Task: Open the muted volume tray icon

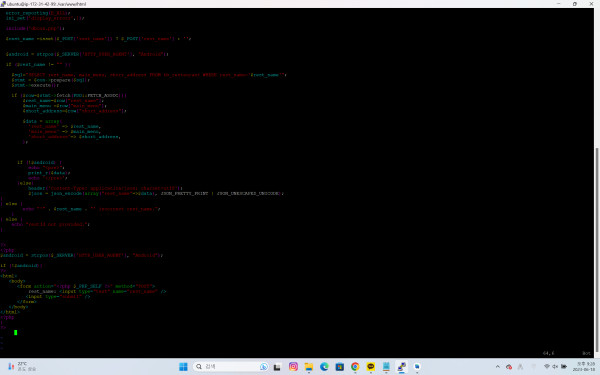Action: [x=555, y=367]
